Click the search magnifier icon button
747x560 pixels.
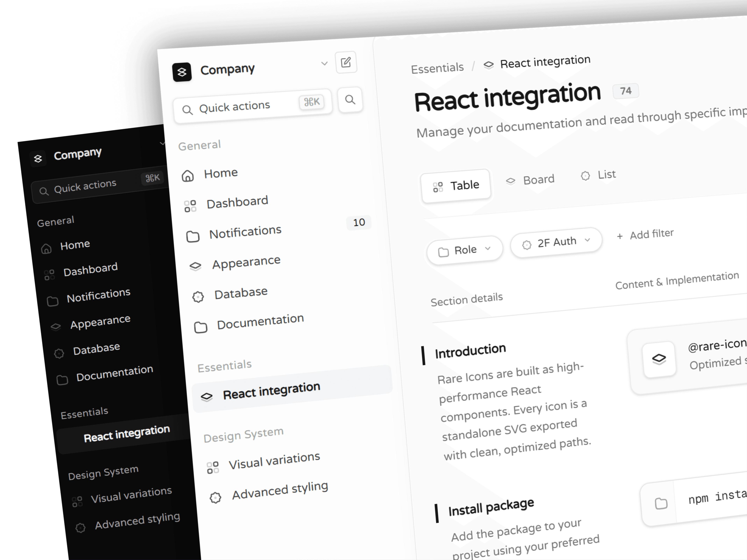click(x=350, y=100)
